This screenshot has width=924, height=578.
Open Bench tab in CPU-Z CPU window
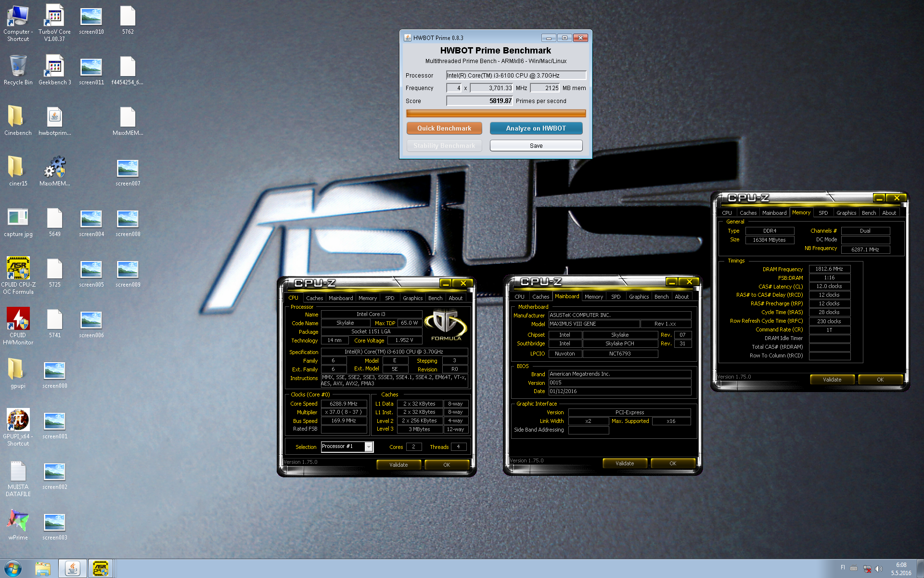(435, 298)
